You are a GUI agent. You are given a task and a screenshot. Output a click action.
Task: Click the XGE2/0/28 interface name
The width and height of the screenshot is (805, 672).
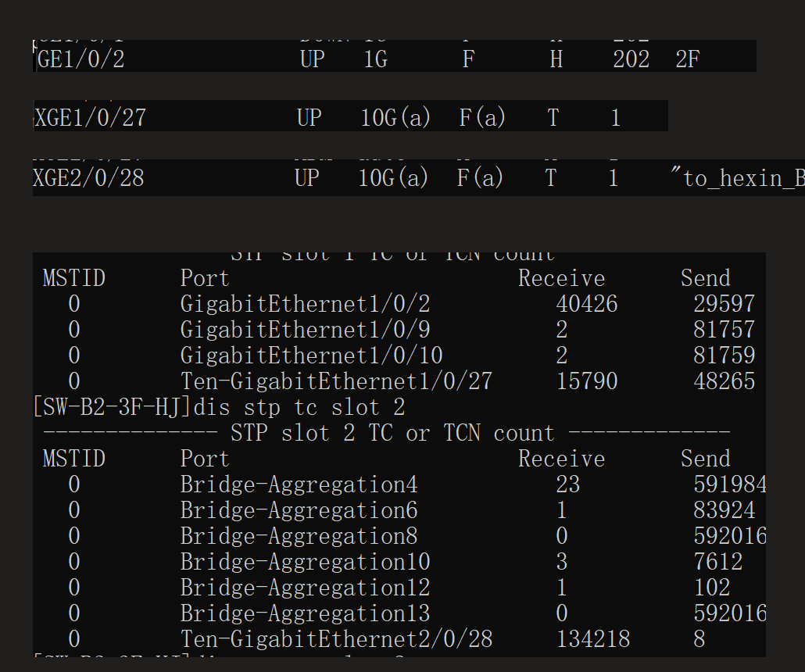[88, 178]
